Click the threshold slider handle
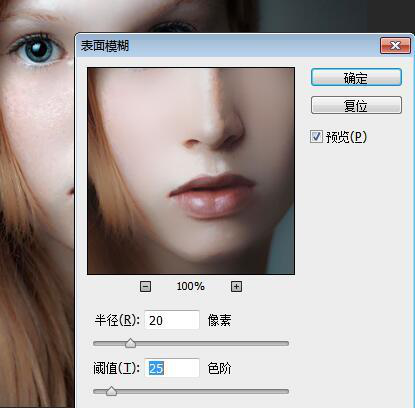This screenshot has height=408, width=415. pos(111,391)
